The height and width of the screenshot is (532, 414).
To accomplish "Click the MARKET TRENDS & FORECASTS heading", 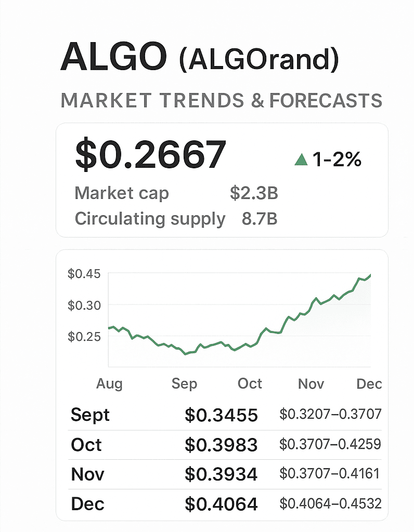I will click(222, 100).
